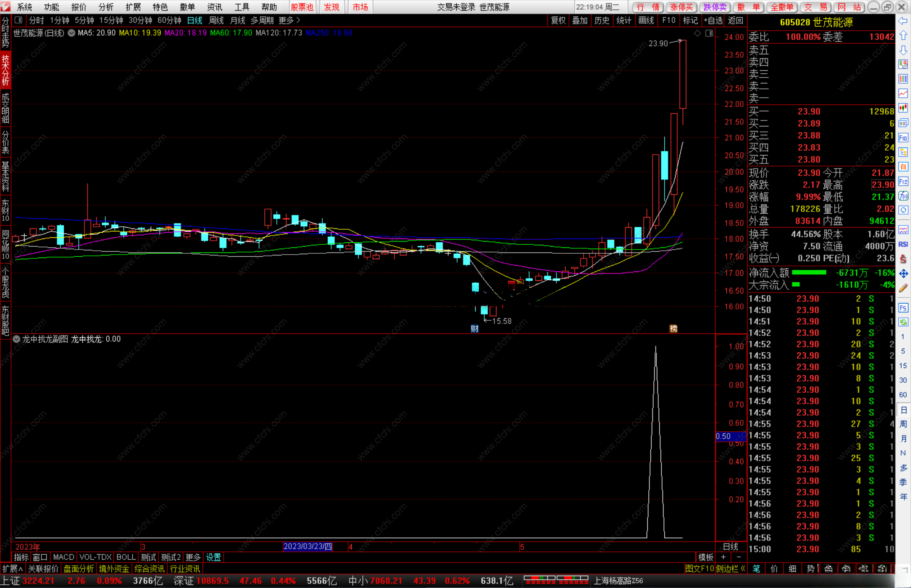Image resolution: width=911 pixels, height=588 pixels.
Task: Click the back arrow icon at sidebar top
Action: (903, 21)
